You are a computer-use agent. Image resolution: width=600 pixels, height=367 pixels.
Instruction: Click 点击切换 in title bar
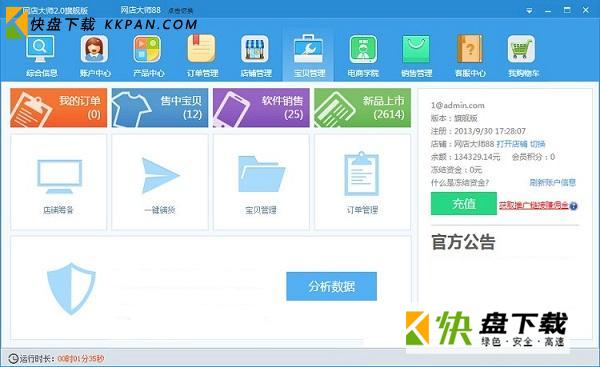click(x=181, y=11)
